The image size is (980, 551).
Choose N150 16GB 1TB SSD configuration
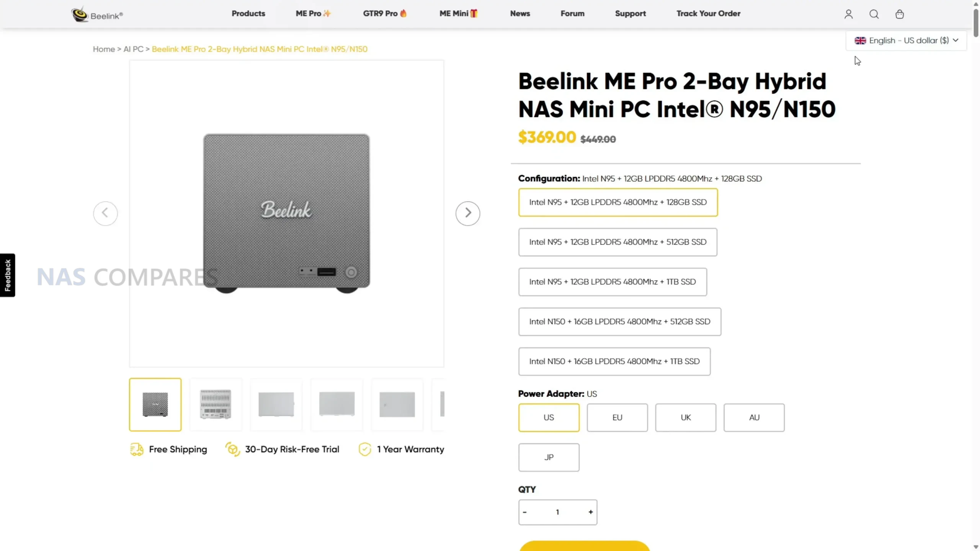coord(614,361)
